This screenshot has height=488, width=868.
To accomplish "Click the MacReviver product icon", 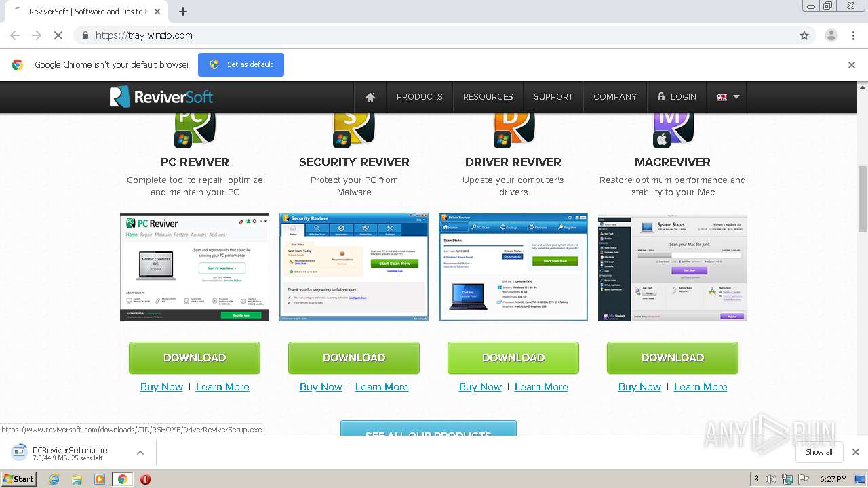I will click(673, 129).
